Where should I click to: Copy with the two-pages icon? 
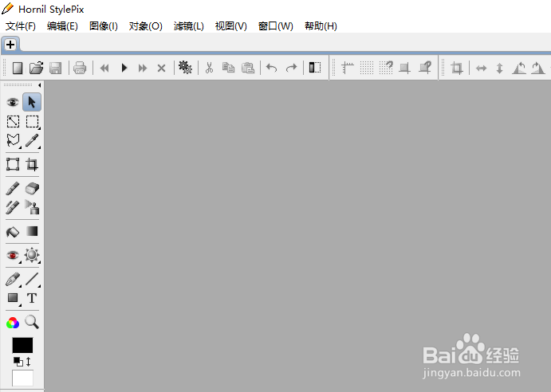[228, 68]
